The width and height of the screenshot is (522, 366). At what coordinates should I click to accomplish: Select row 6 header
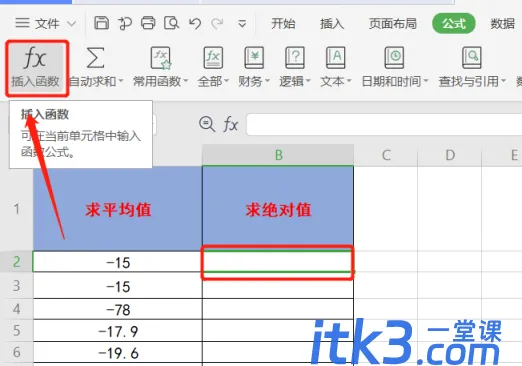coord(17,352)
